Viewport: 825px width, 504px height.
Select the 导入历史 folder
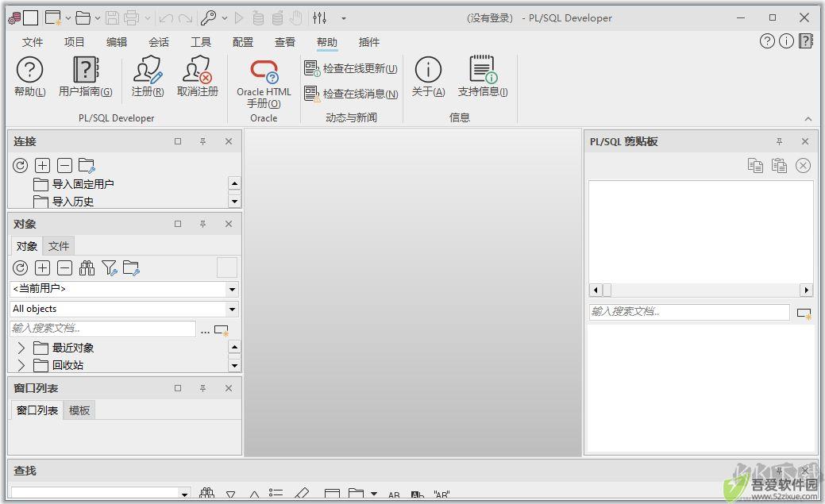(x=64, y=202)
